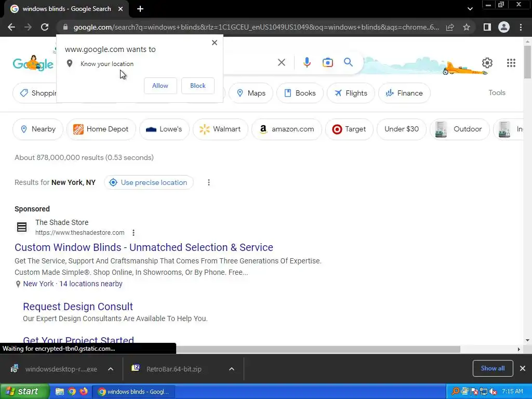Reload the page with the refresh icon

coord(45,27)
